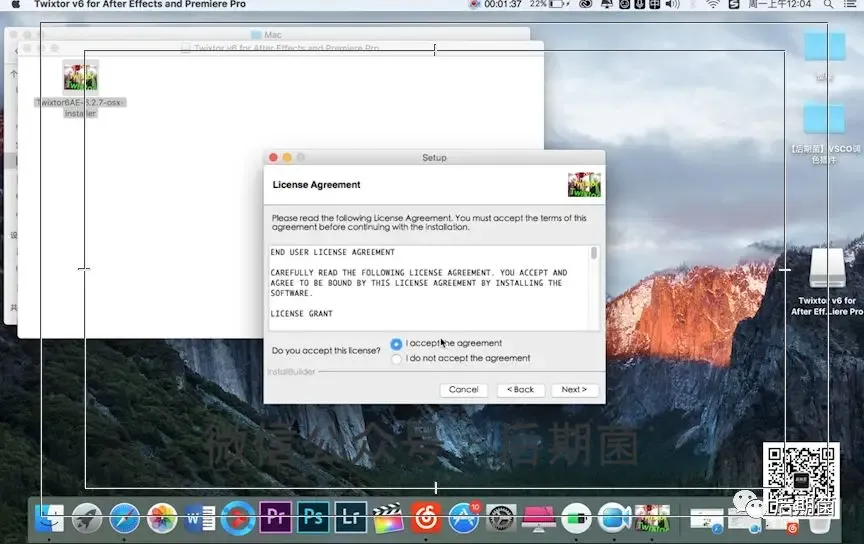Viewport: 864px width, 544px height.
Task: Click the date and time in menu bar
Action: tap(780, 4)
